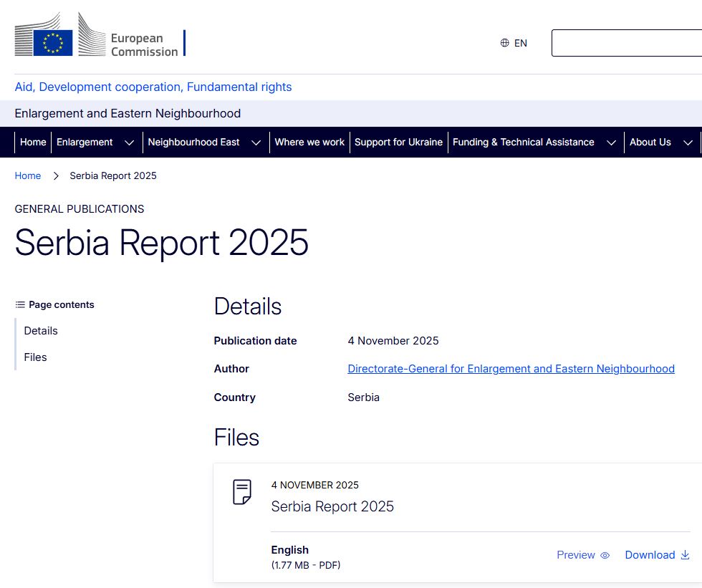This screenshot has width=702, height=588.
Task: Click the Download arrow icon
Action: click(x=685, y=555)
